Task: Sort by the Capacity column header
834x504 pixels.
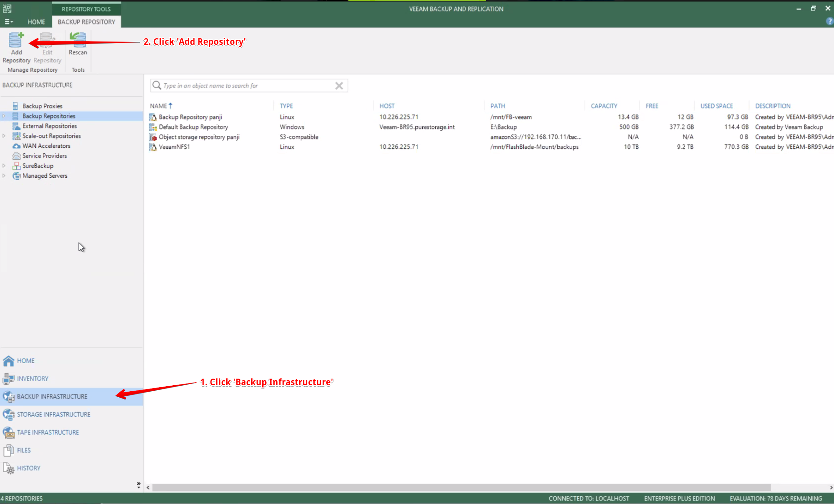Action: 604,106
